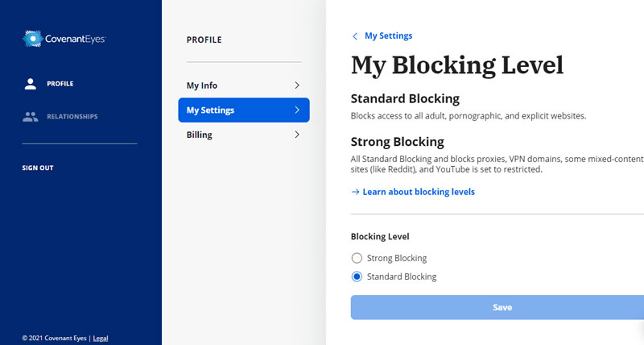Open Learn about blocking levels link
The width and height of the screenshot is (644, 345).
[419, 192]
